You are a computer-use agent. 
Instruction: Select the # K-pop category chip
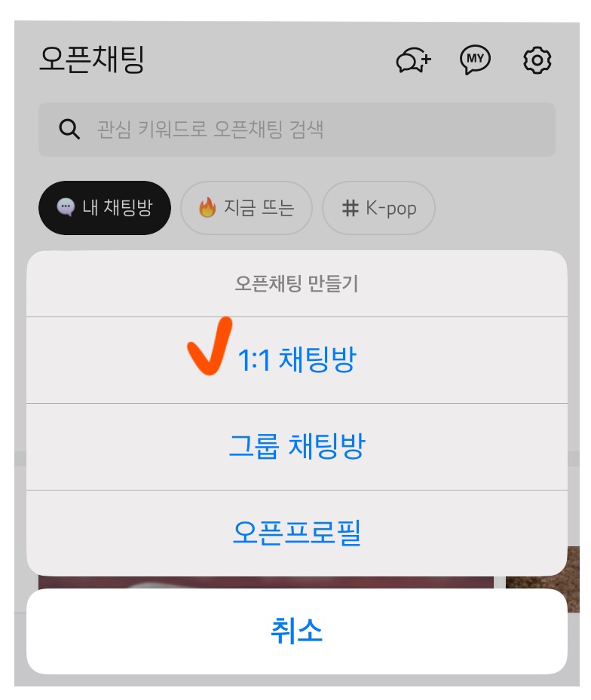point(378,208)
